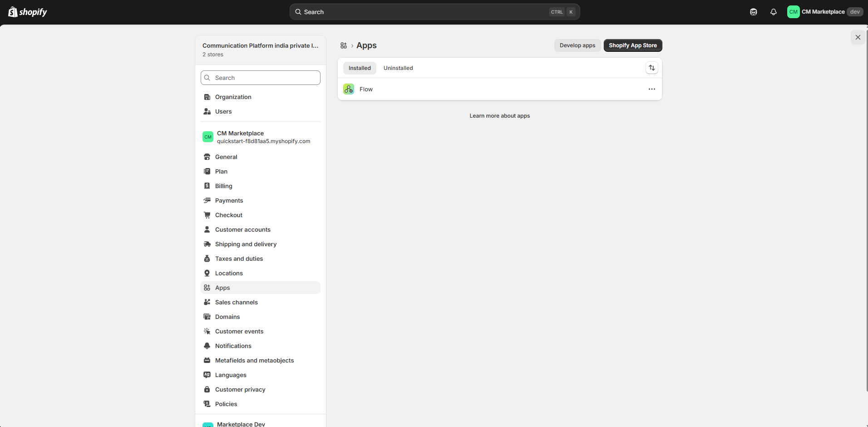Focus the settings sidebar Search field

point(261,78)
